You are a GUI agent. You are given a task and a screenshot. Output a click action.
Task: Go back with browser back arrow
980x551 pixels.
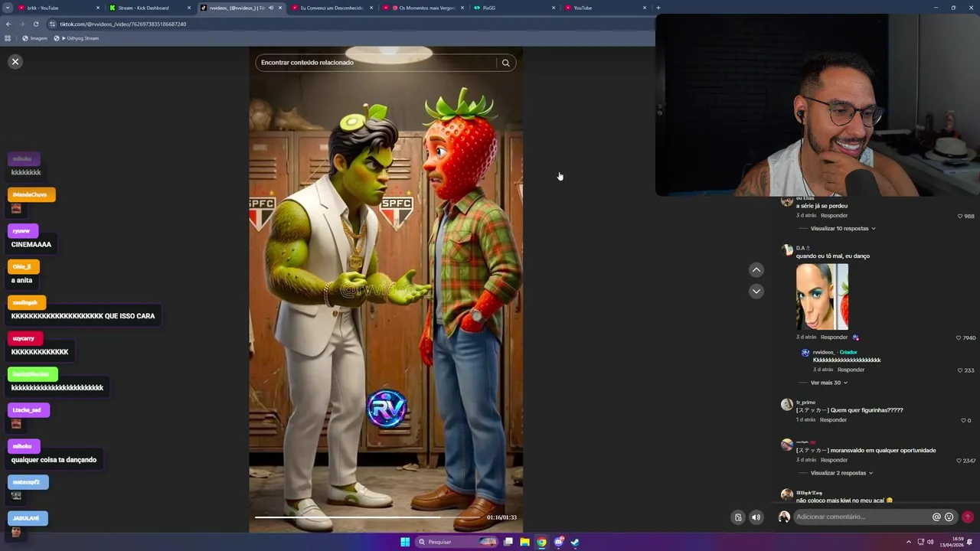pos(8,24)
